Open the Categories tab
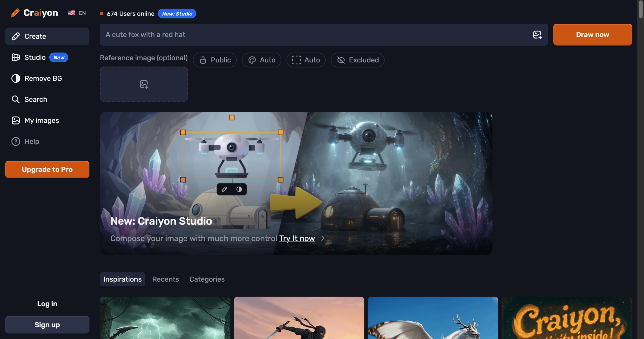644x339 pixels. (207, 279)
